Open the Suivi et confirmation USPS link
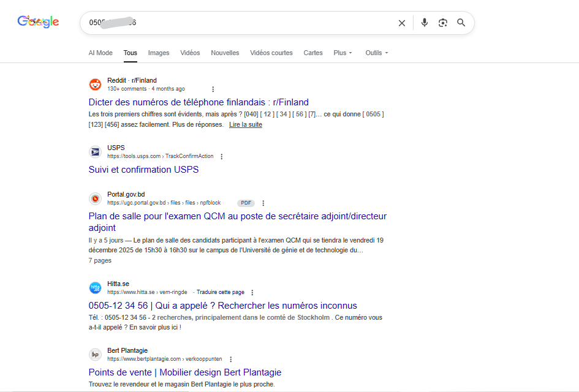The width and height of the screenshot is (579, 392). [x=143, y=170]
